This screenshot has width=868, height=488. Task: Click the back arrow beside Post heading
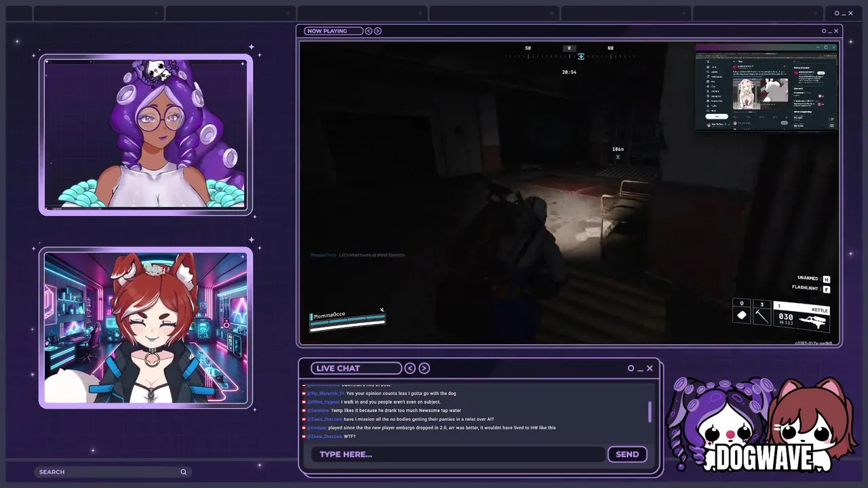(734, 62)
